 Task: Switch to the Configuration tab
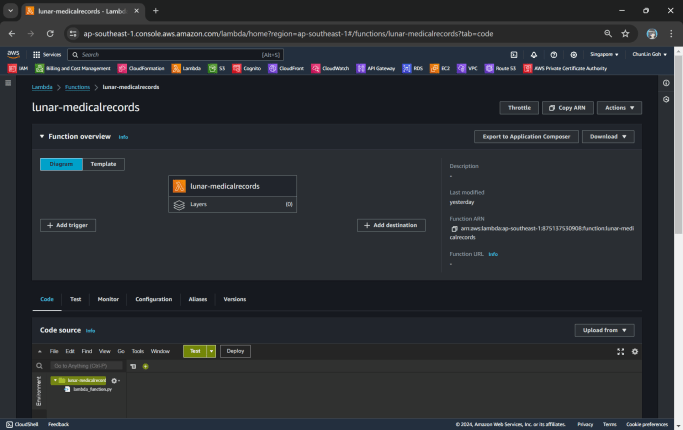tap(153, 299)
